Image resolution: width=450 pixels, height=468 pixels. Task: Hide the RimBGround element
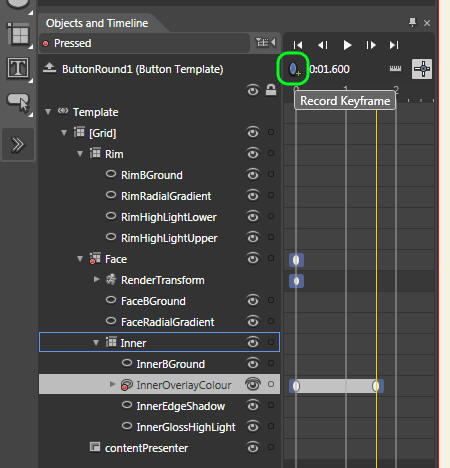pyautogui.click(x=253, y=174)
